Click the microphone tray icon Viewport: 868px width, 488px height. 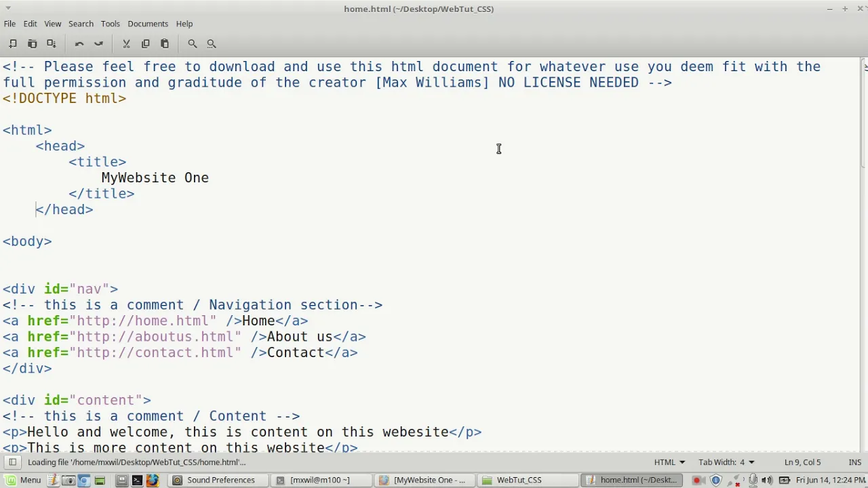[753, 480]
